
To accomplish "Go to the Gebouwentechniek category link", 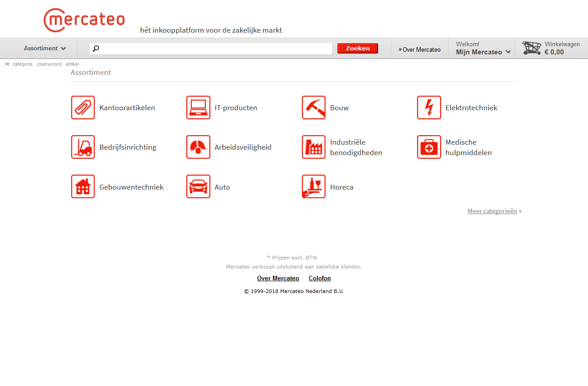I will point(131,187).
